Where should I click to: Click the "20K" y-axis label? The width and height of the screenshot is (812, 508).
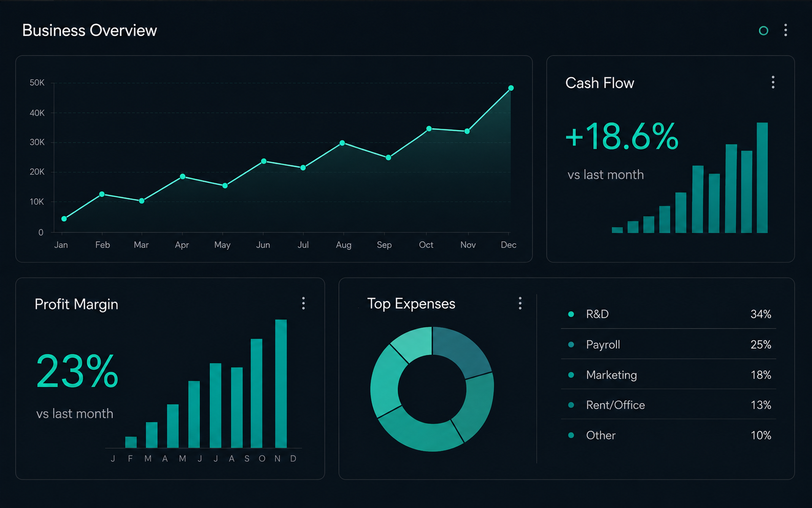click(x=37, y=172)
